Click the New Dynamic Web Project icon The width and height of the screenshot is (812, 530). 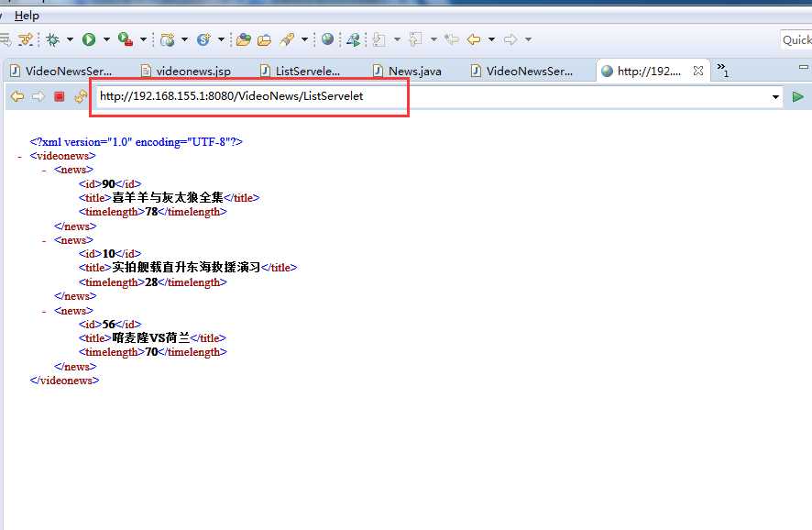click(168, 39)
